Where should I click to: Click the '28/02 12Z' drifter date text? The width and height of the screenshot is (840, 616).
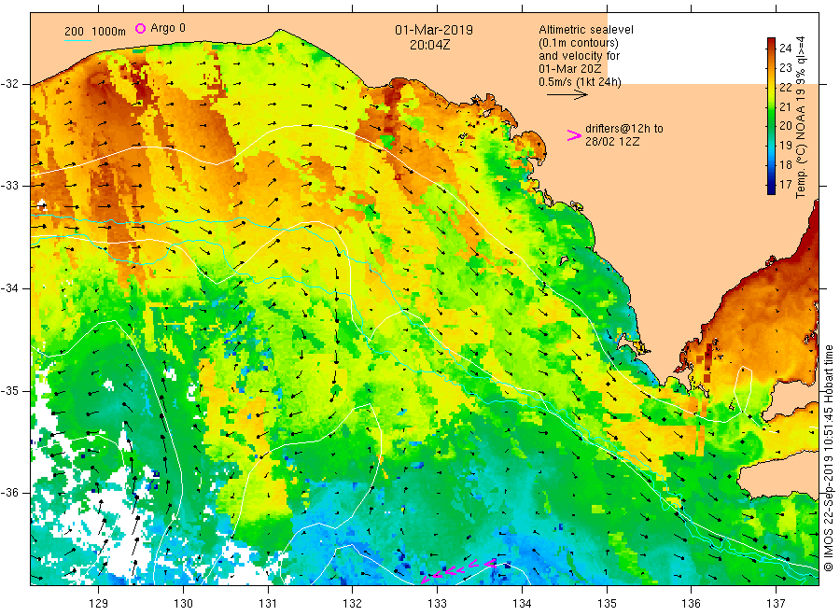click(611, 142)
